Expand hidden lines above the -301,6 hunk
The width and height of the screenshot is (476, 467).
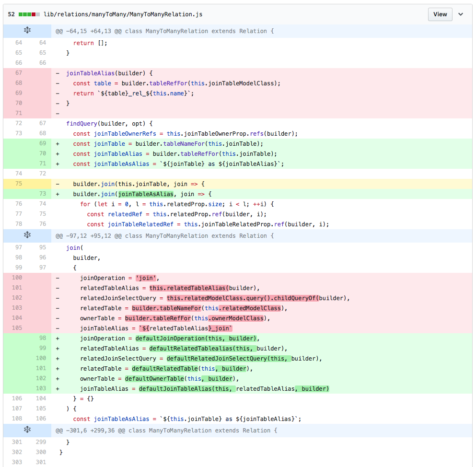pyautogui.click(x=27, y=430)
